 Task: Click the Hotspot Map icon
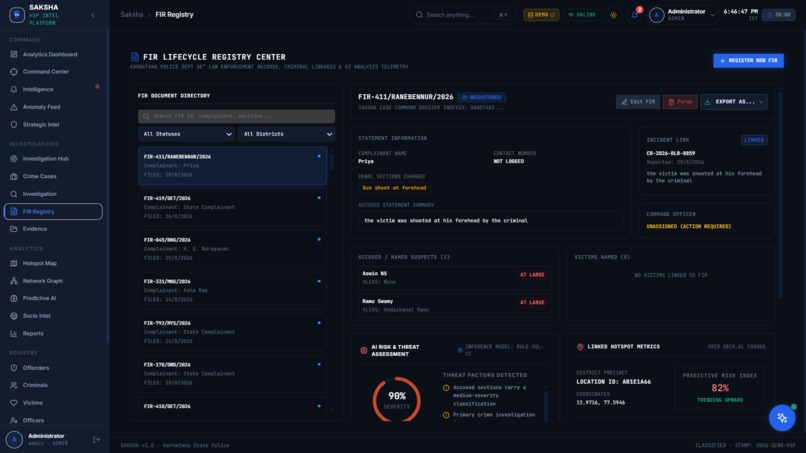coord(14,263)
